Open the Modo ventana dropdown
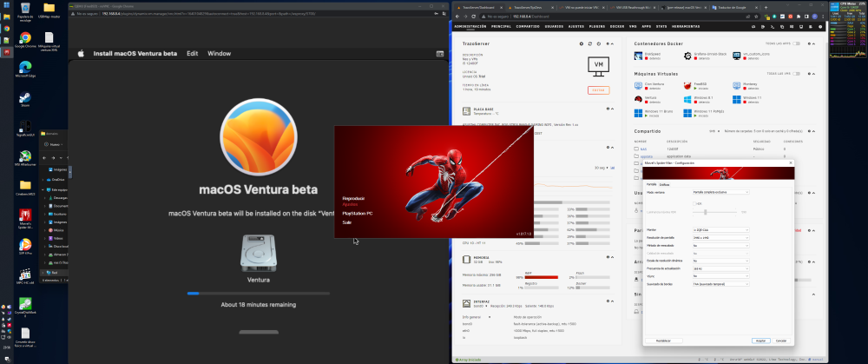This screenshot has height=364, width=868. [720, 192]
